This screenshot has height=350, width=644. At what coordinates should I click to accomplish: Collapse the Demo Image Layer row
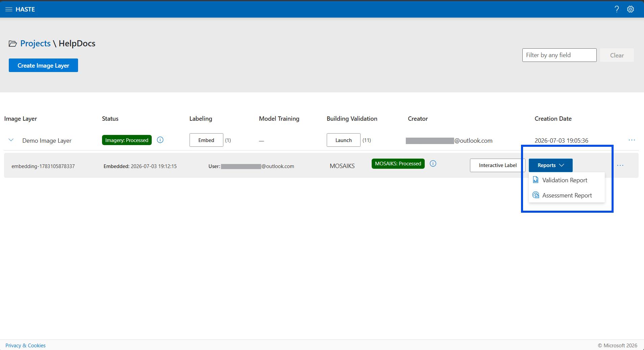(11, 140)
